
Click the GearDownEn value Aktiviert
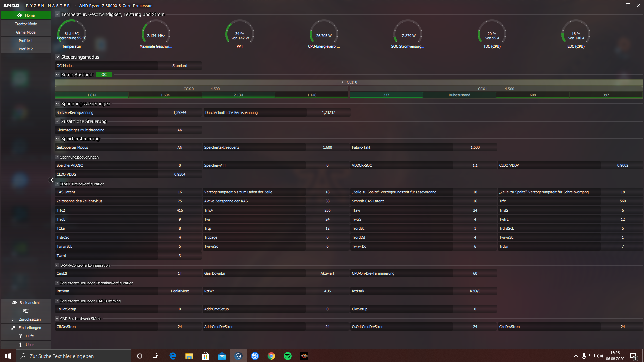tap(327, 273)
